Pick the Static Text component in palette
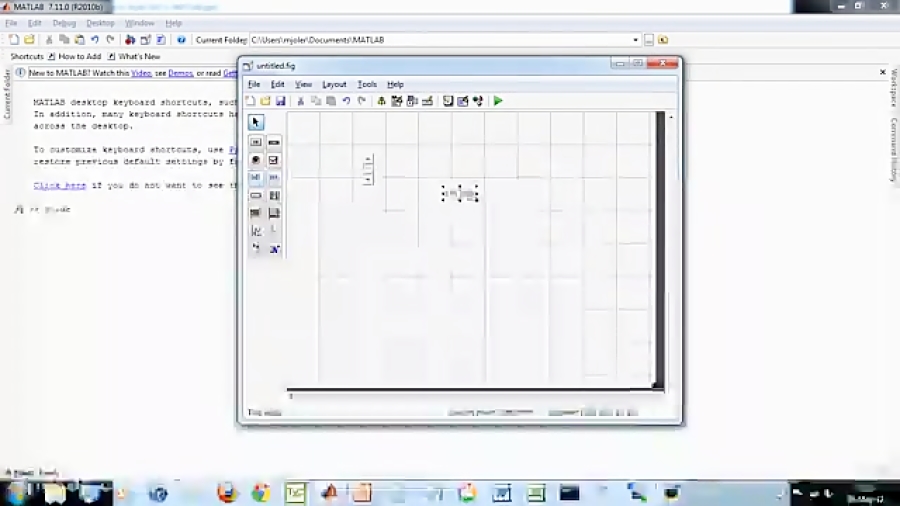The width and height of the screenshot is (900, 506). coord(274,177)
